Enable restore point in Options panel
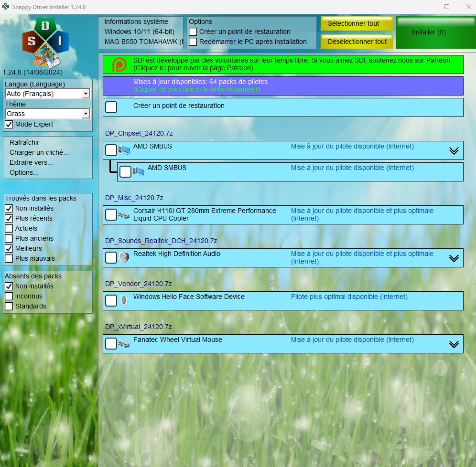 point(193,32)
